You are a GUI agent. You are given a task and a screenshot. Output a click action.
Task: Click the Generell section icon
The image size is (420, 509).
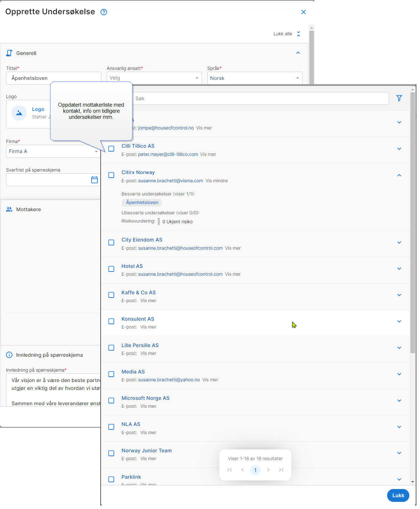pos(10,53)
